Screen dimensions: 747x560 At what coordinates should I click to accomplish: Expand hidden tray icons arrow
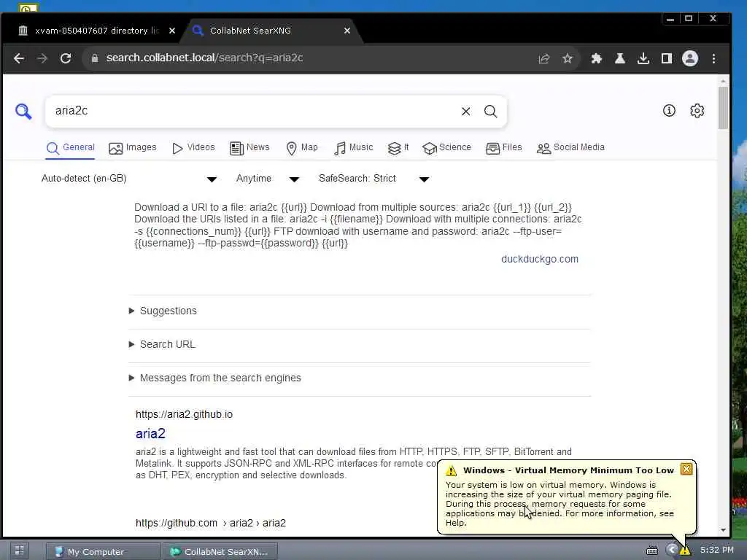672,550
